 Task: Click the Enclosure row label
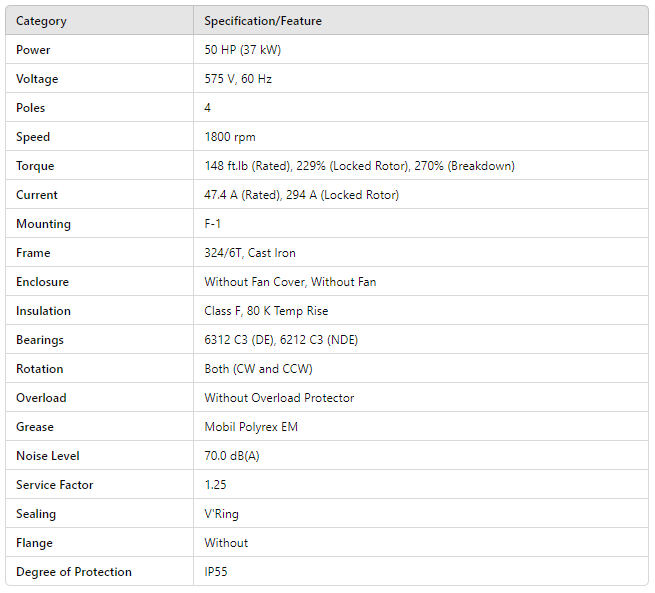coord(42,282)
